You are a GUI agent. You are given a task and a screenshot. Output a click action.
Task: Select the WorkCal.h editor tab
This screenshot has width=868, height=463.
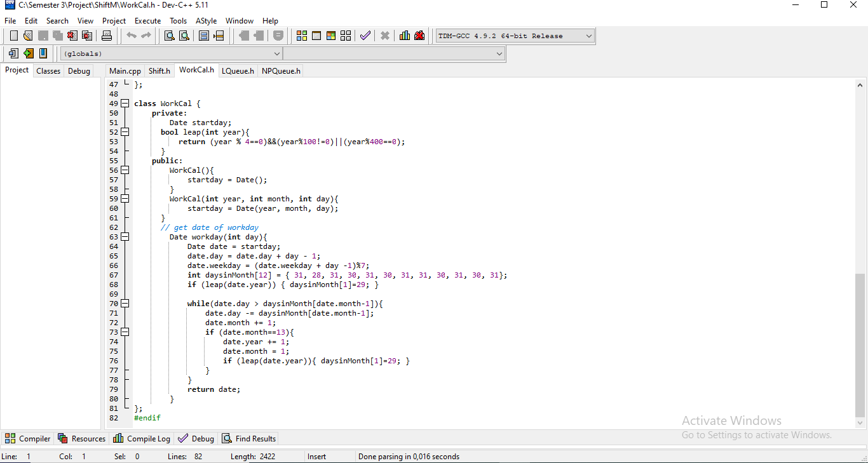196,70
